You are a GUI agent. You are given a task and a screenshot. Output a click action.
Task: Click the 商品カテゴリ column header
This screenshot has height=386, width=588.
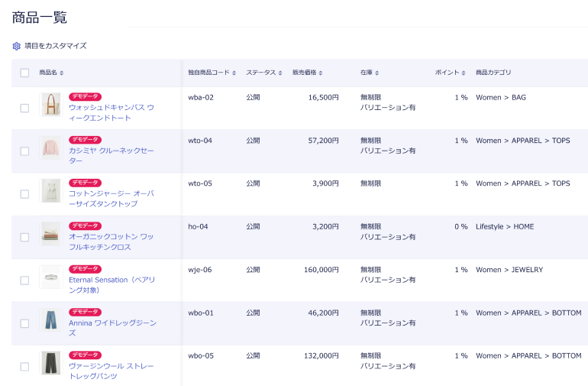[x=493, y=73]
